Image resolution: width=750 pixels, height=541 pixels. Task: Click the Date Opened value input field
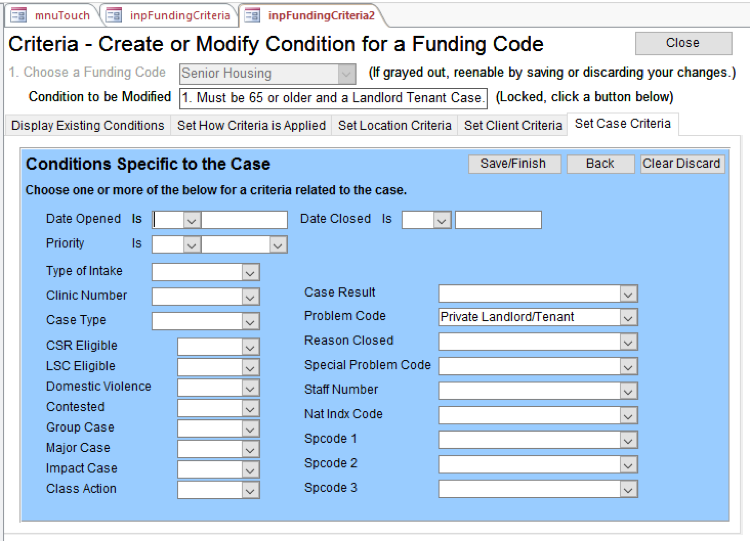[244, 220]
